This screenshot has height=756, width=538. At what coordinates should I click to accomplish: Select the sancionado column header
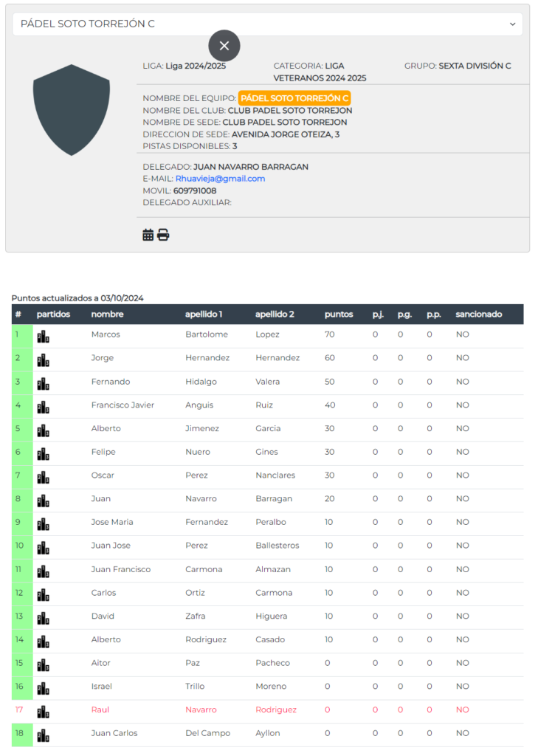point(479,315)
